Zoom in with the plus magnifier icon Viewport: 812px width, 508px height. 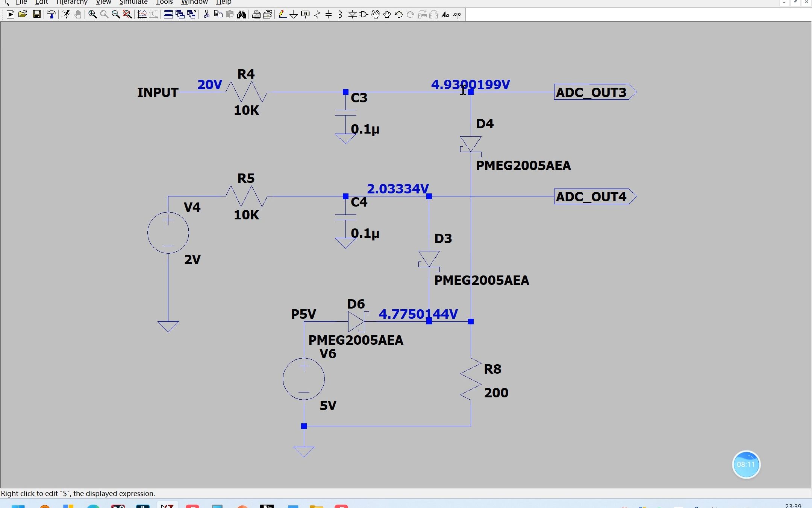[x=92, y=15]
